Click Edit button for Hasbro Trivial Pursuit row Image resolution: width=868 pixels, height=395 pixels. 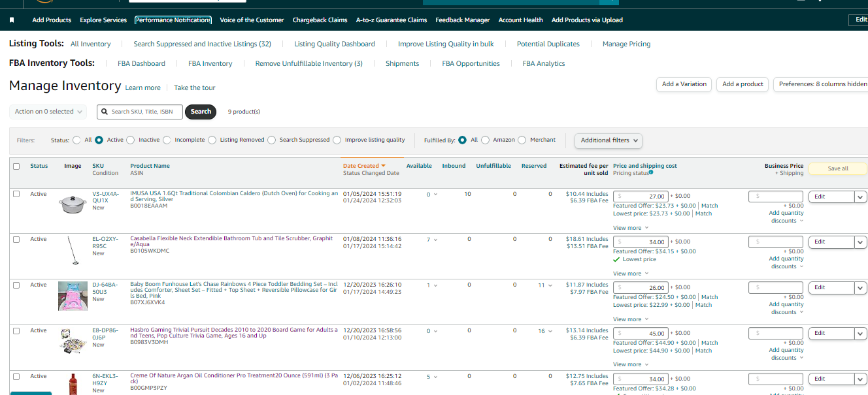(x=831, y=334)
